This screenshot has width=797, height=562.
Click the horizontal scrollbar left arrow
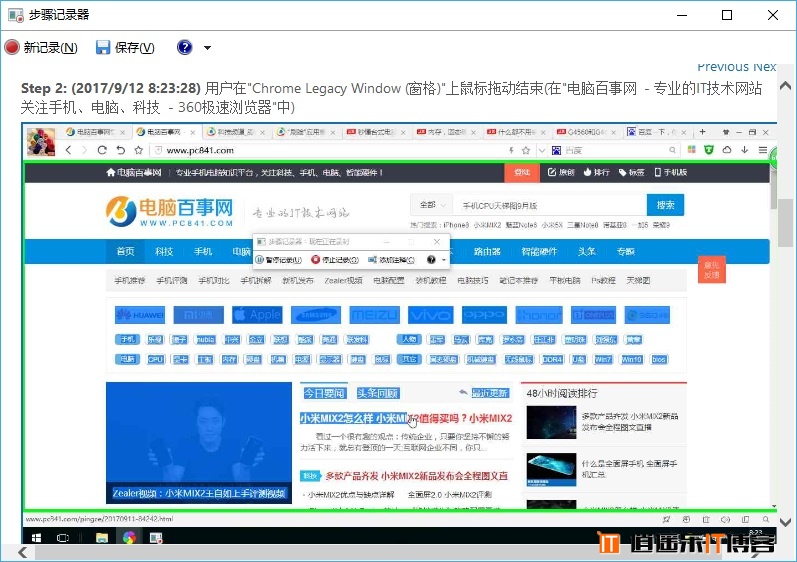pyautogui.click(x=22, y=552)
